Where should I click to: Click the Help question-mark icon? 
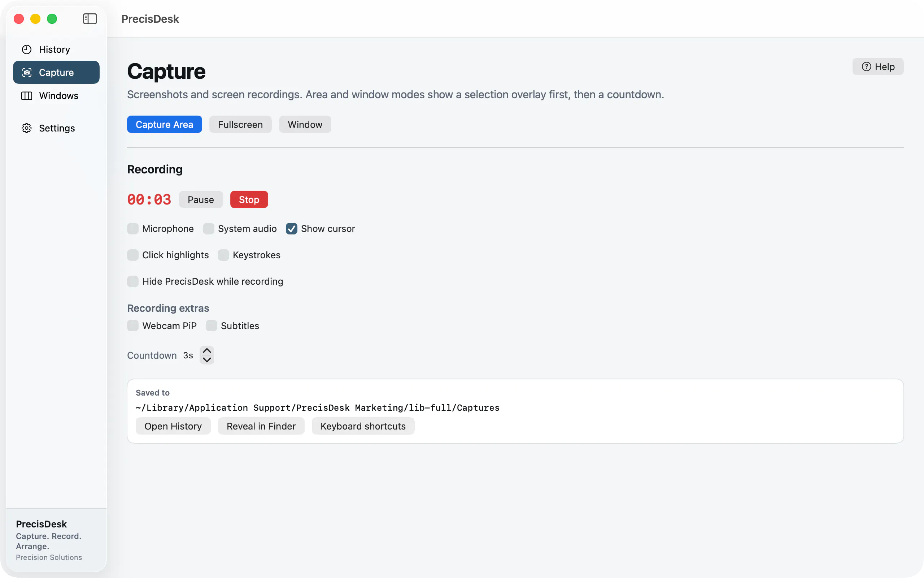coord(866,66)
